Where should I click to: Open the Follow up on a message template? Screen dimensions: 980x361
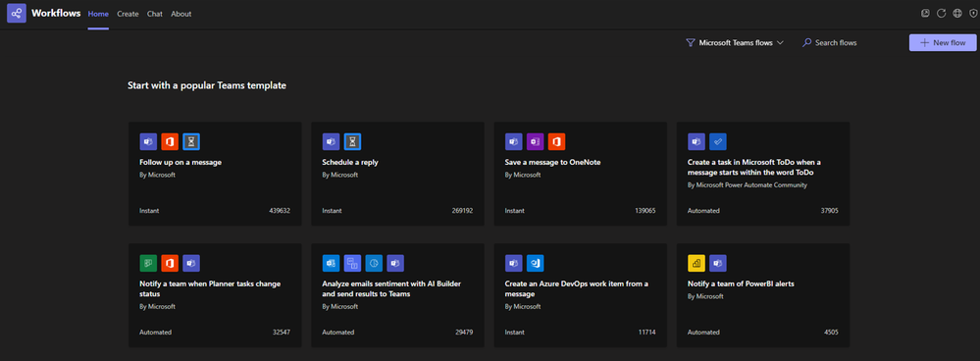coord(215,174)
